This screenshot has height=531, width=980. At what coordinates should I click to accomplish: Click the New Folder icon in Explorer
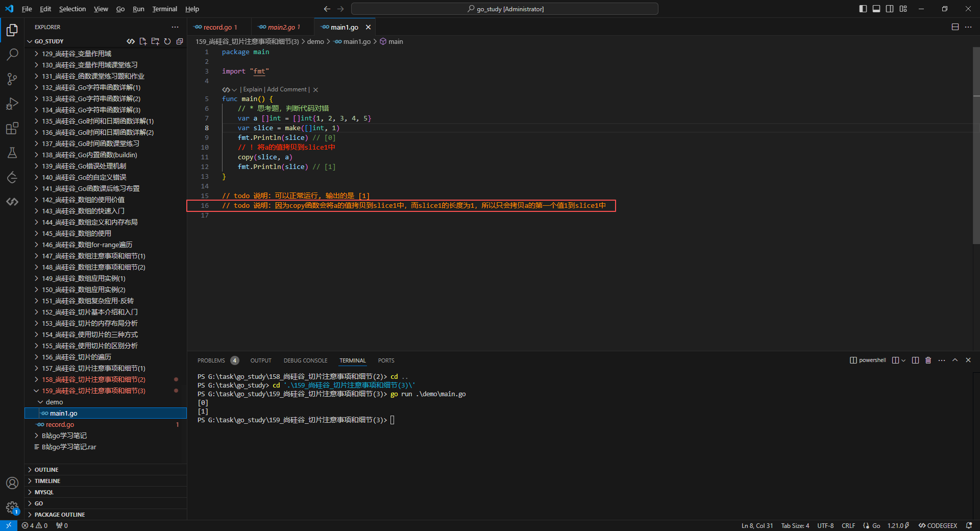pos(155,41)
